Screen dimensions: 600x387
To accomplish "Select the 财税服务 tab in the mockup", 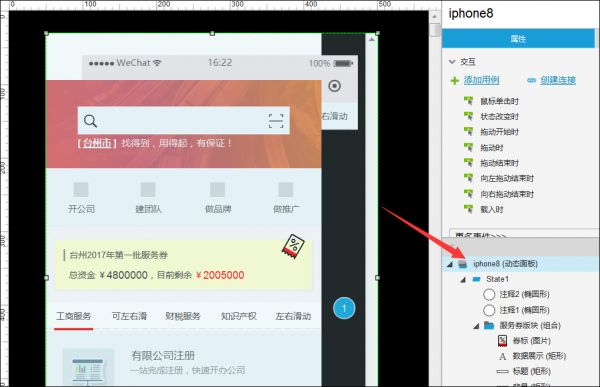I will point(183,316).
